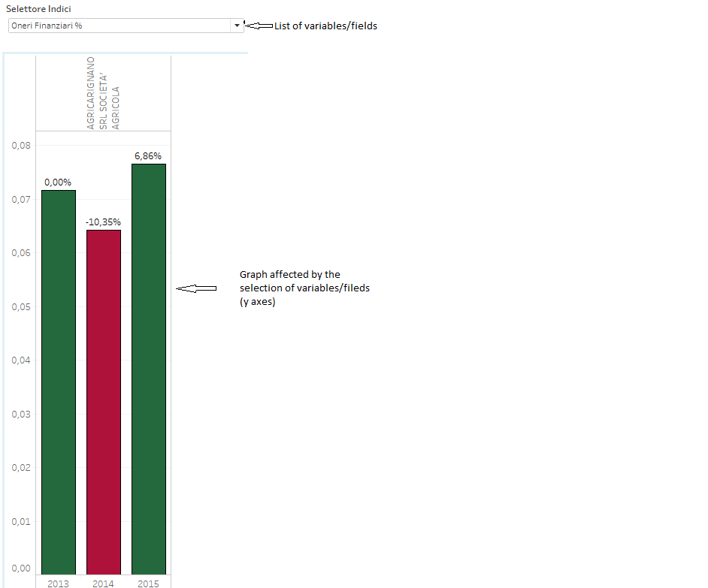
Task: Click the 6,86% data label
Action: 148,155
